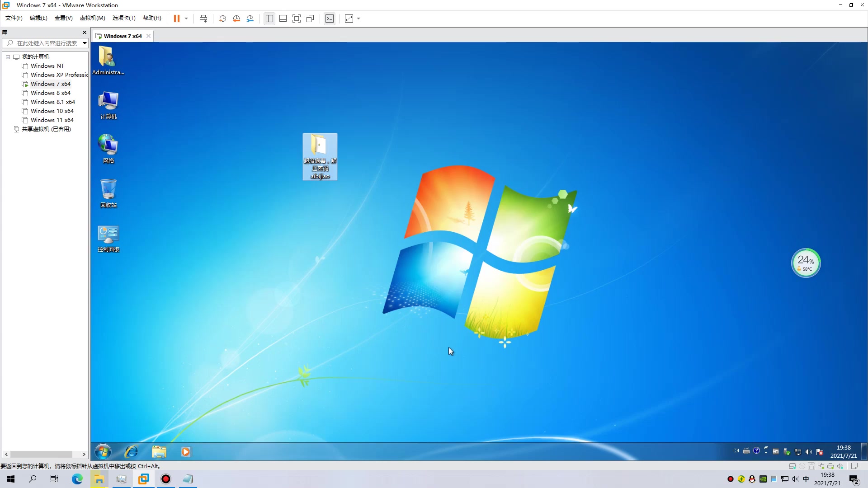
Task: Open the 编辑(E) menu
Action: click(38, 18)
